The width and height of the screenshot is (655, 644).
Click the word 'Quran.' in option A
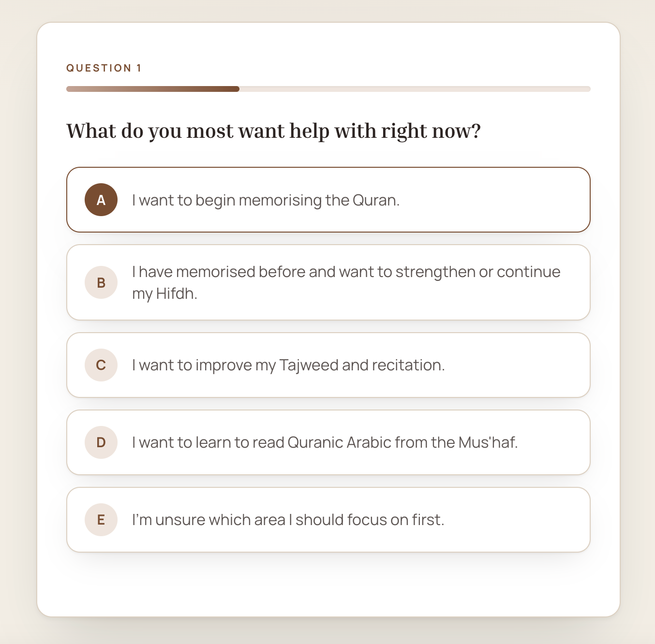pyautogui.click(x=376, y=200)
